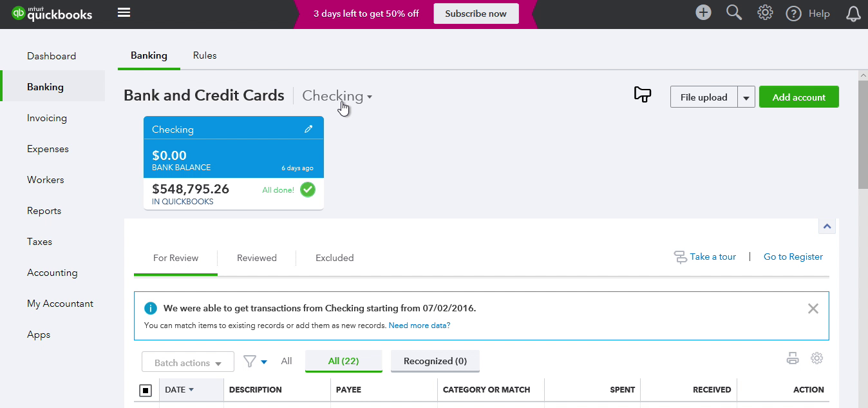
Task: Open the filter funnel icon
Action: tap(250, 362)
